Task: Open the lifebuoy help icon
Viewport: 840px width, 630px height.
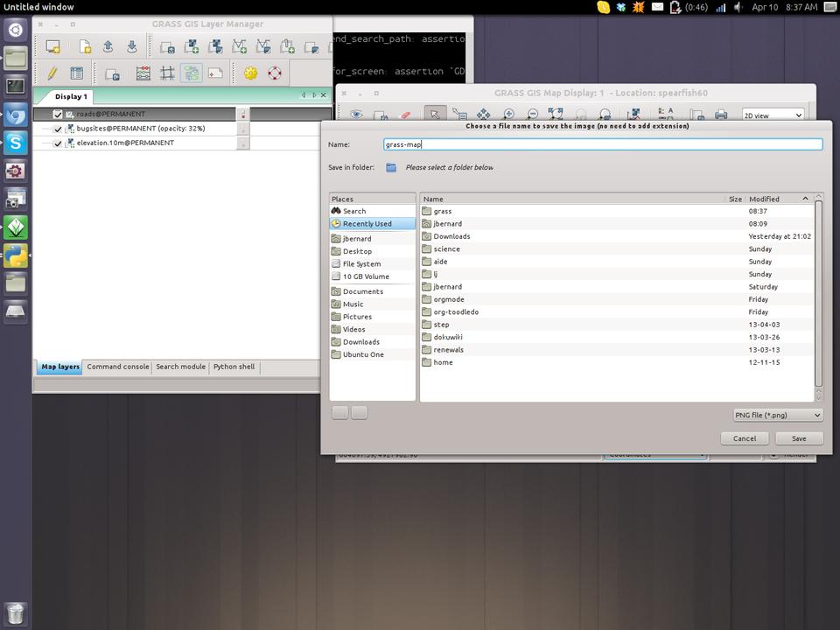Action: point(275,73)
